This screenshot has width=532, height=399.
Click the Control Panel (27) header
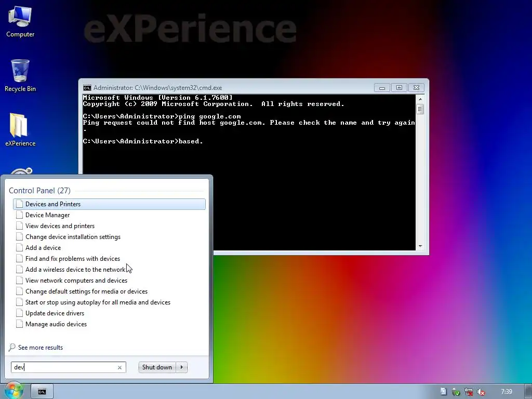click(39, 190)
